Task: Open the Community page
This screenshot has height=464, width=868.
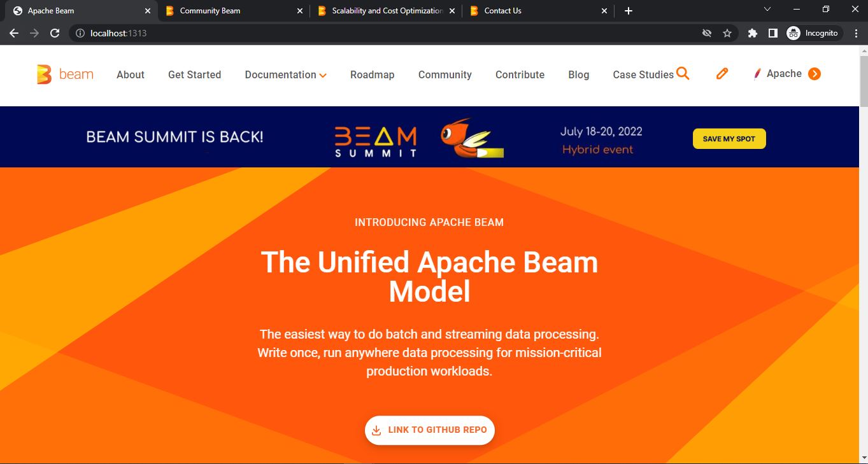Action: [x=445, y=74]
